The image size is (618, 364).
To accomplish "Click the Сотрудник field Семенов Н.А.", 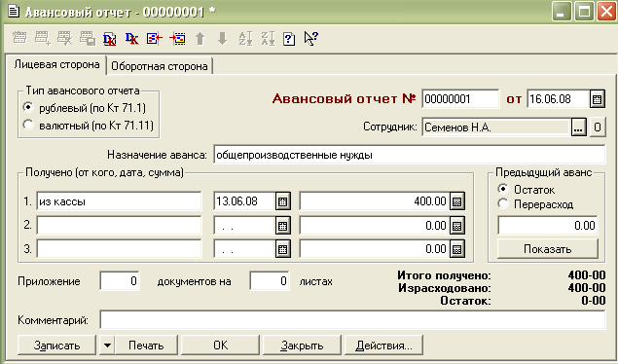I will click(x=496, y=127).
